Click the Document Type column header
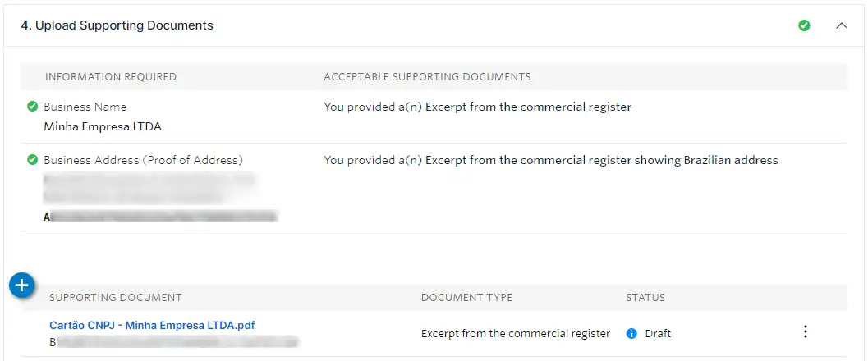 tap(466, 297)
